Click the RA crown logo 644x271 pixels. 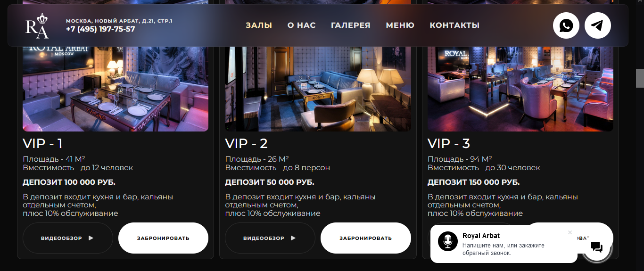[37, 26]
